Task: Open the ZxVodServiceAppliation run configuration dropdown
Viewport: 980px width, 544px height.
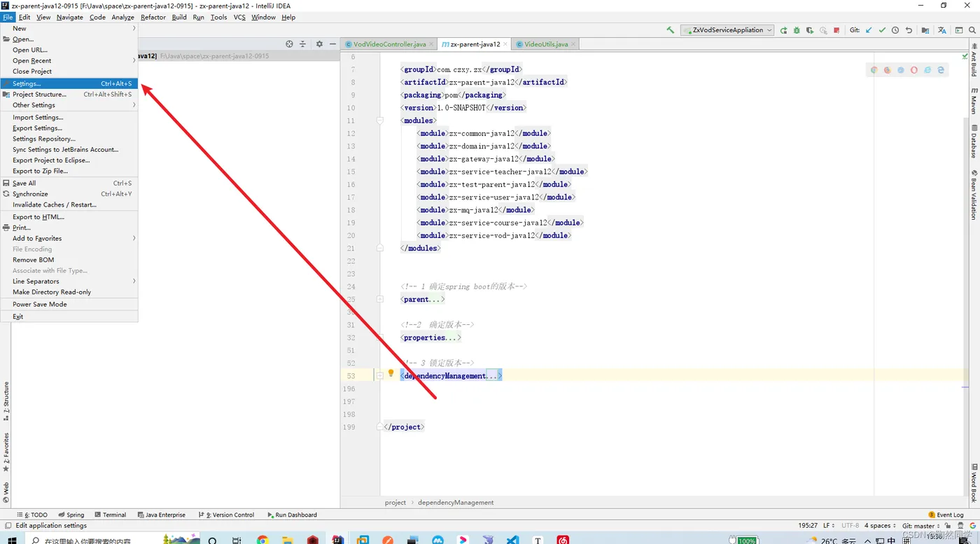Action: click(728, 30)
